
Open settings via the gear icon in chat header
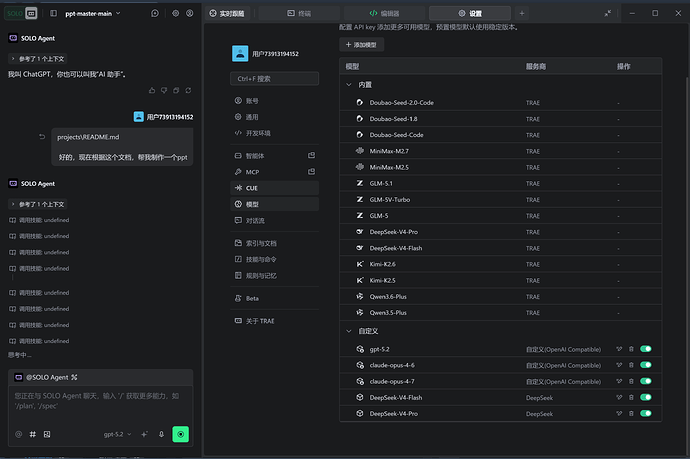tap(176, 13)
